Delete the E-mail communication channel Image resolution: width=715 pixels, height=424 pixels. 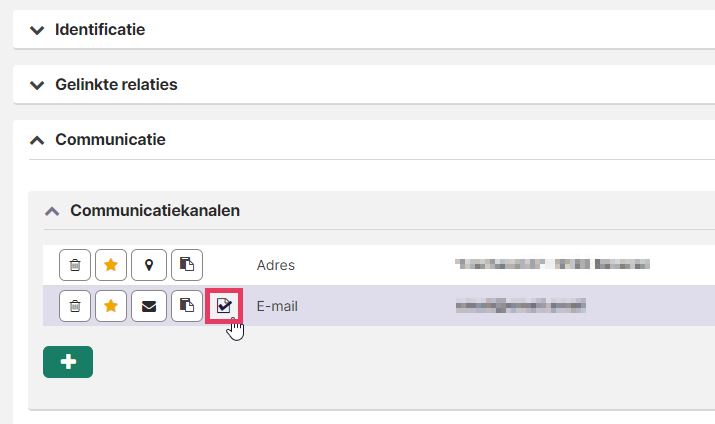tap(75, 306)
